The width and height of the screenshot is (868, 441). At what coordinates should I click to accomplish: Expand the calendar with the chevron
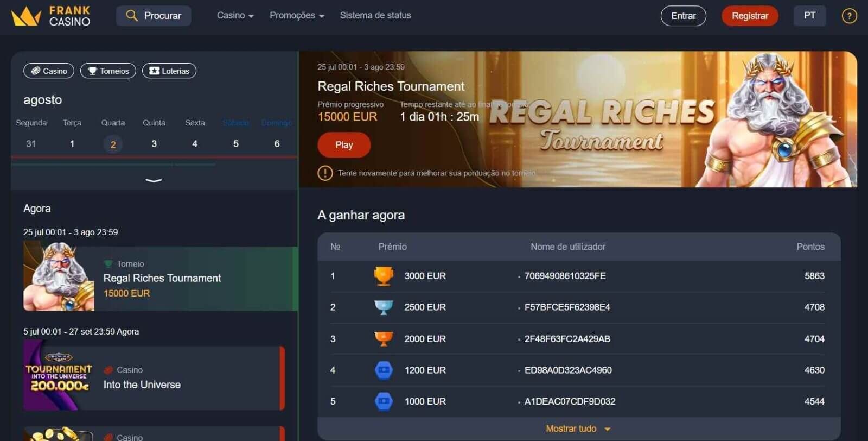click(154, 180)
